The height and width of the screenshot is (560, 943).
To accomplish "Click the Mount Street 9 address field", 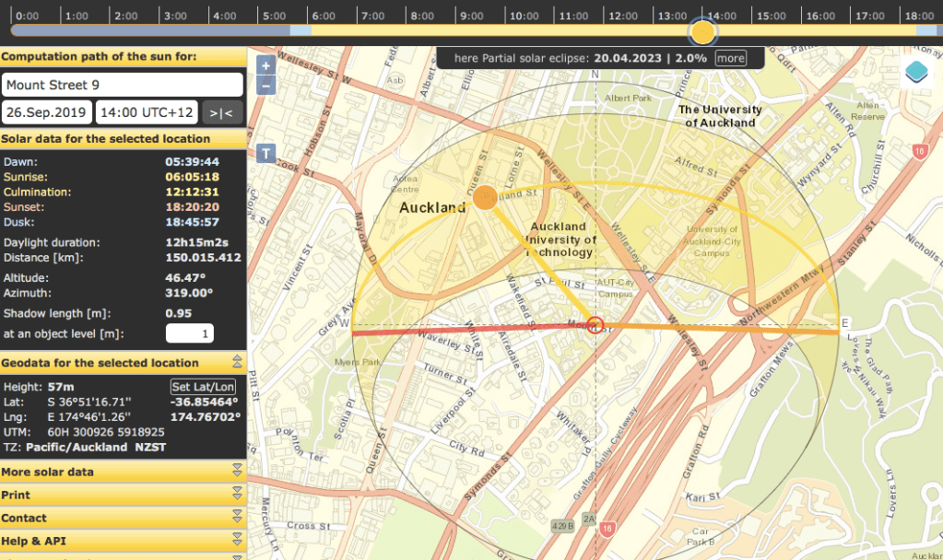I will click(x=122, y=85).
